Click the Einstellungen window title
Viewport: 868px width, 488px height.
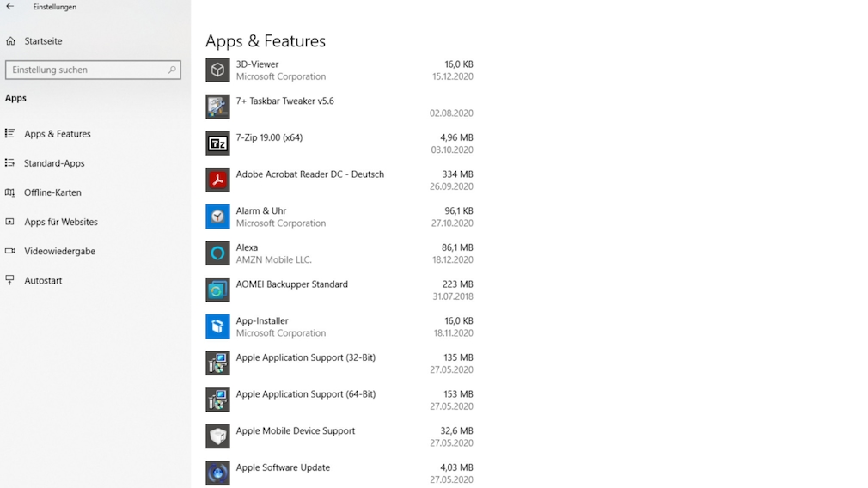(x=55, y=7)
